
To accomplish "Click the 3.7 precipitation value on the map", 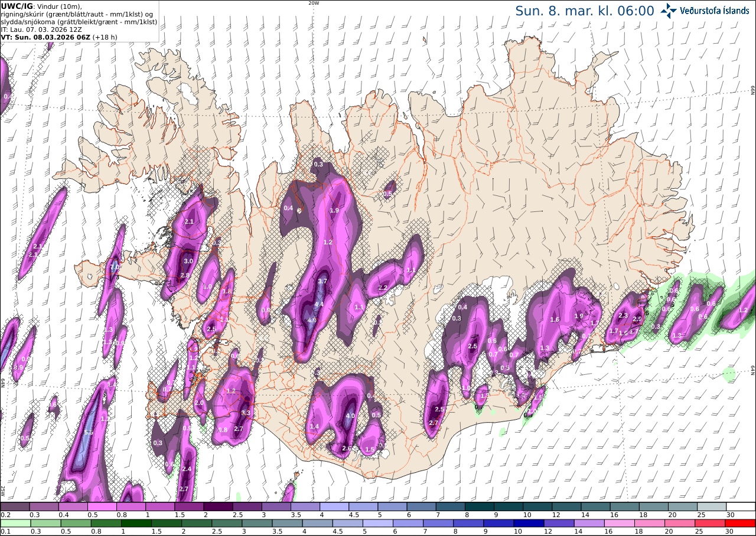I will pos(322,282).
